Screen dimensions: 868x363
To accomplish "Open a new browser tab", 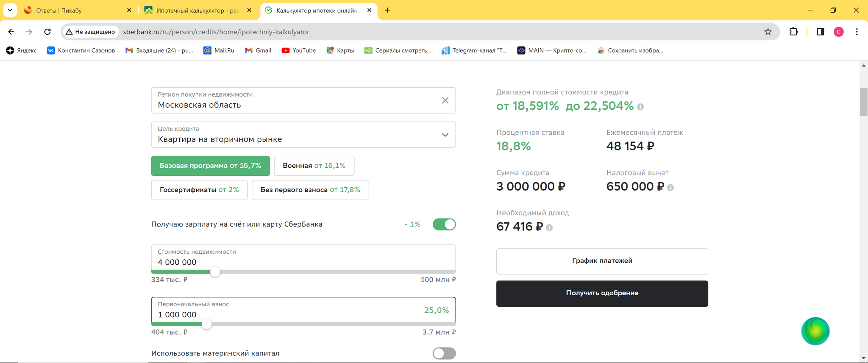I will coord(387,10).
